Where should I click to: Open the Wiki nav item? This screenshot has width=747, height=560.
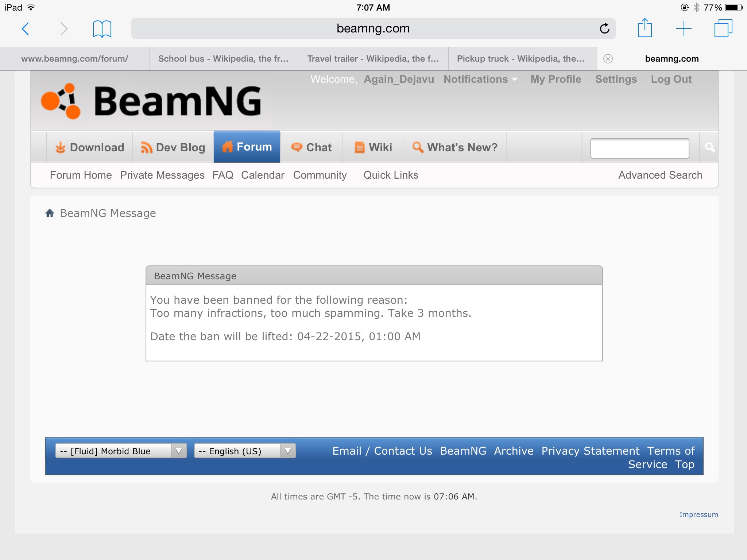click(x=373, y=147)
